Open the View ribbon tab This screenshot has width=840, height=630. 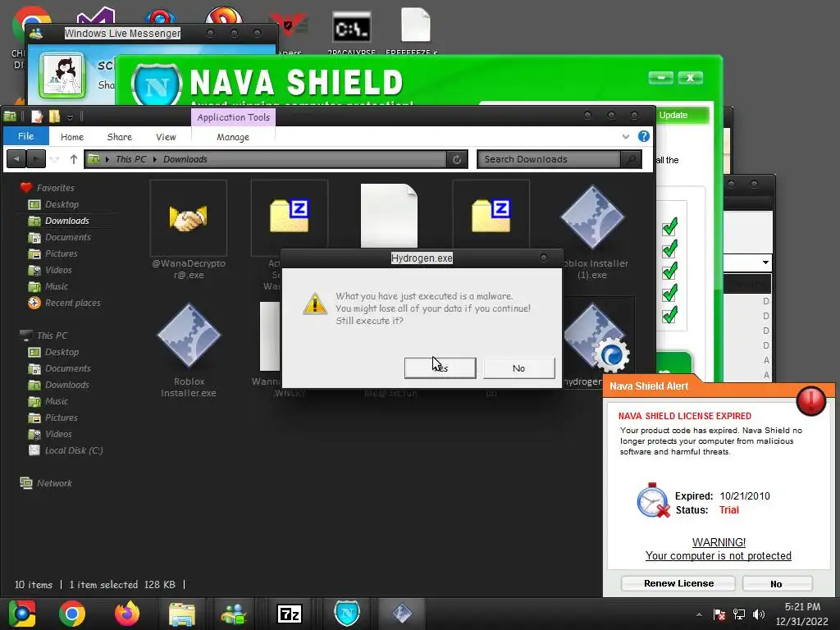pyautogui.click(x=166, y=137)
